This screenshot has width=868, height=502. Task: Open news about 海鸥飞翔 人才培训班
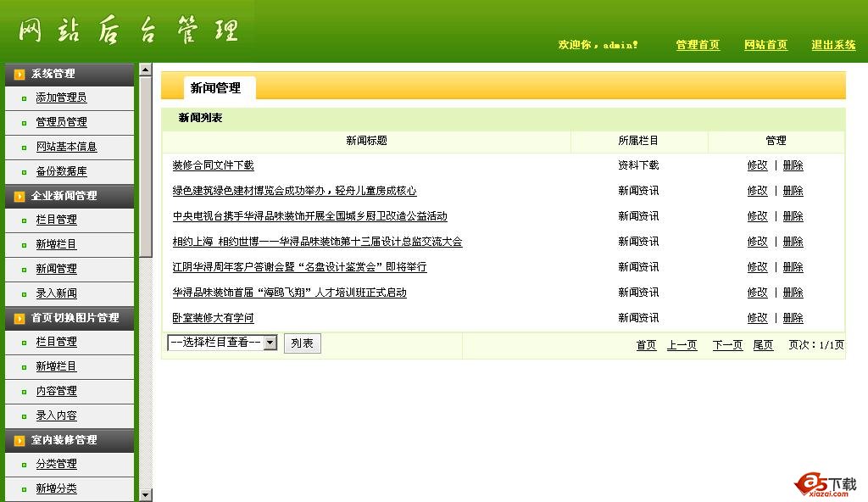point(290,293)
